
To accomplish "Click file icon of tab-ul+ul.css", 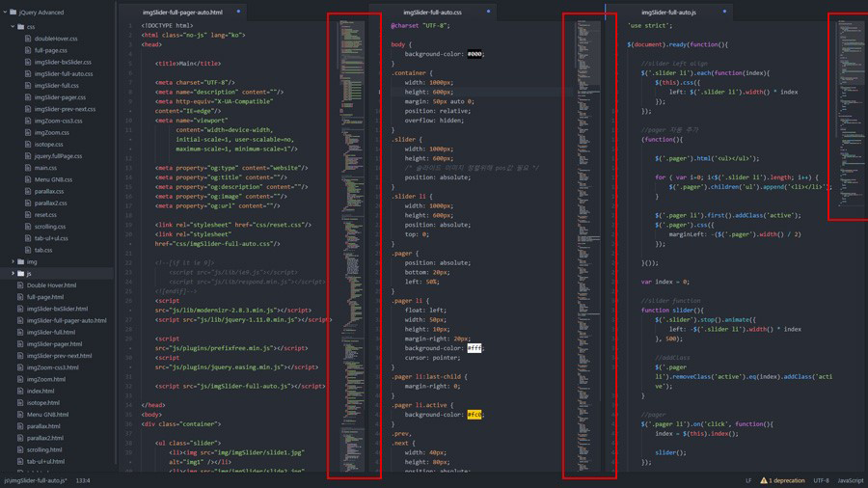I will pos(28,238).
